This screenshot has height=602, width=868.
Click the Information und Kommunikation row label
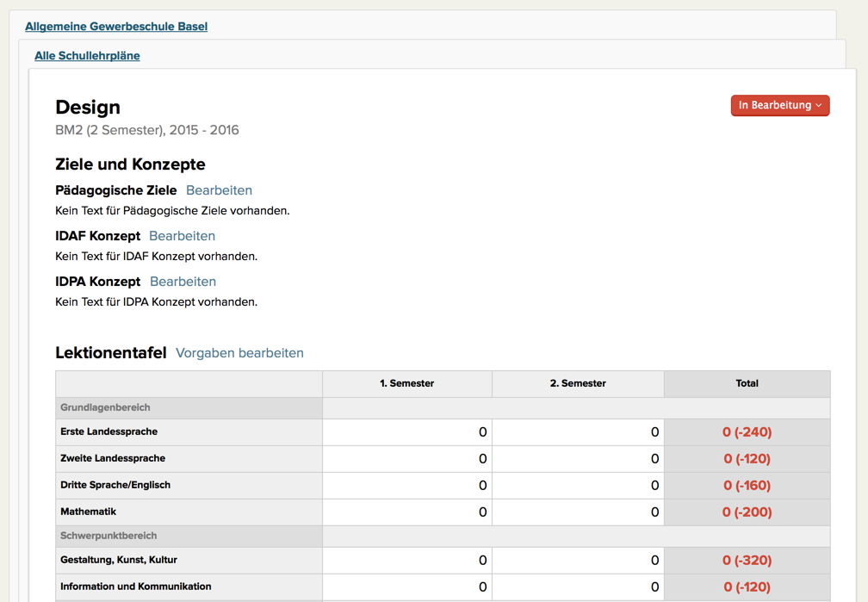coord(136,586)
